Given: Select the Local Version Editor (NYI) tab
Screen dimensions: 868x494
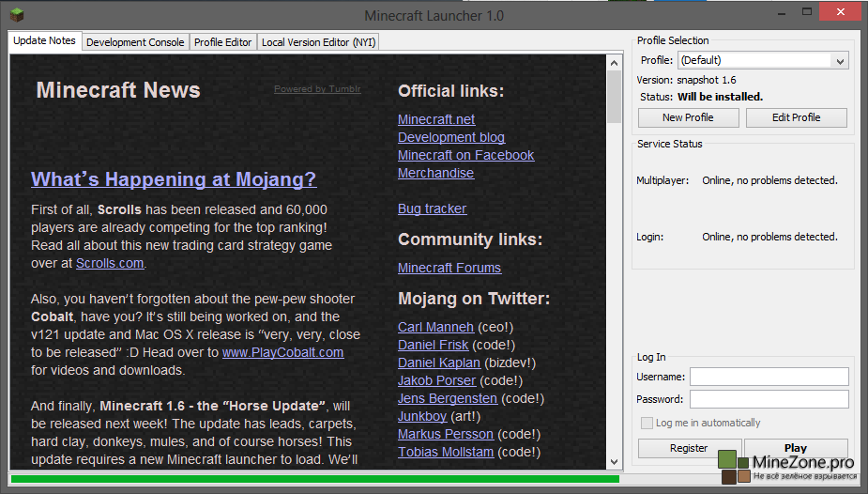Looking at the screenshot, I should coord(318,42).
